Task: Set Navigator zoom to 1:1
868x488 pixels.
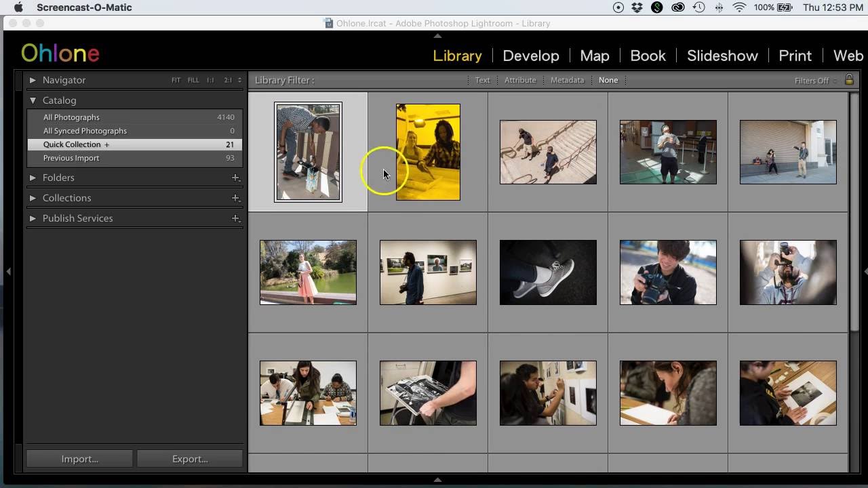Action: tap(210, 80)
